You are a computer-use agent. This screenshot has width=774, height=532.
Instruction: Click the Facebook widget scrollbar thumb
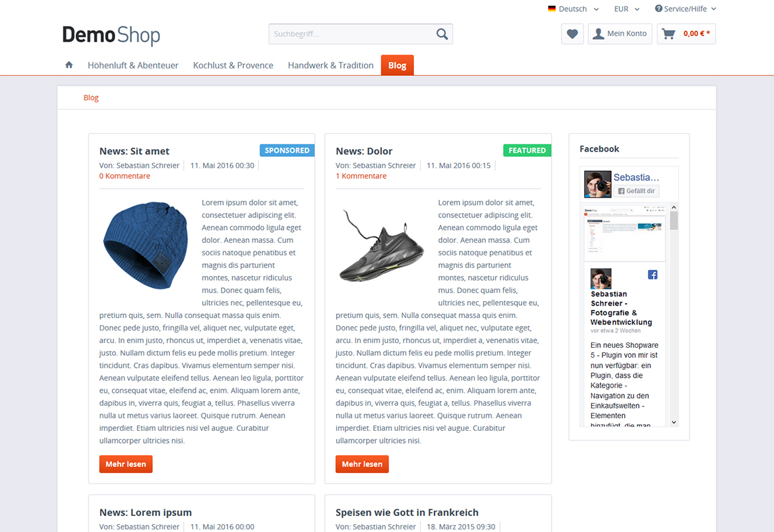674,220
